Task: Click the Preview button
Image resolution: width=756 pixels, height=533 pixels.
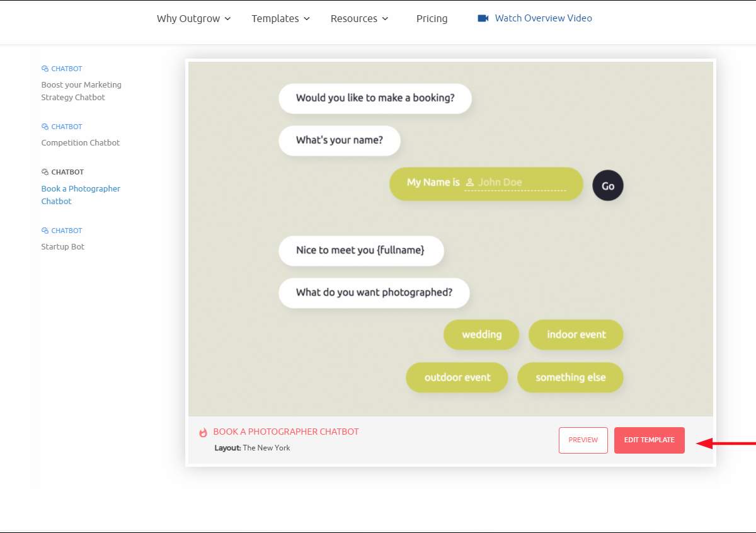Action: [x=583, y=440]
